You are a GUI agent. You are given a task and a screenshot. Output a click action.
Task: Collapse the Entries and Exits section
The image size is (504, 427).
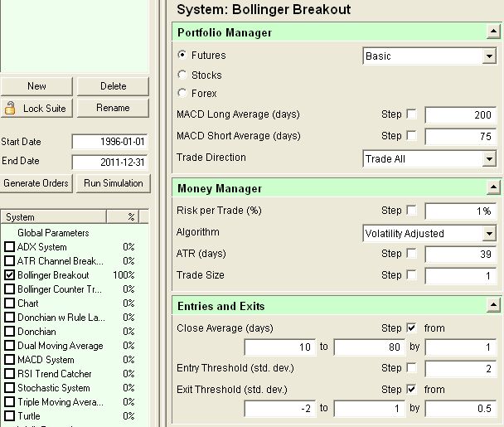[x=493, y=305]
